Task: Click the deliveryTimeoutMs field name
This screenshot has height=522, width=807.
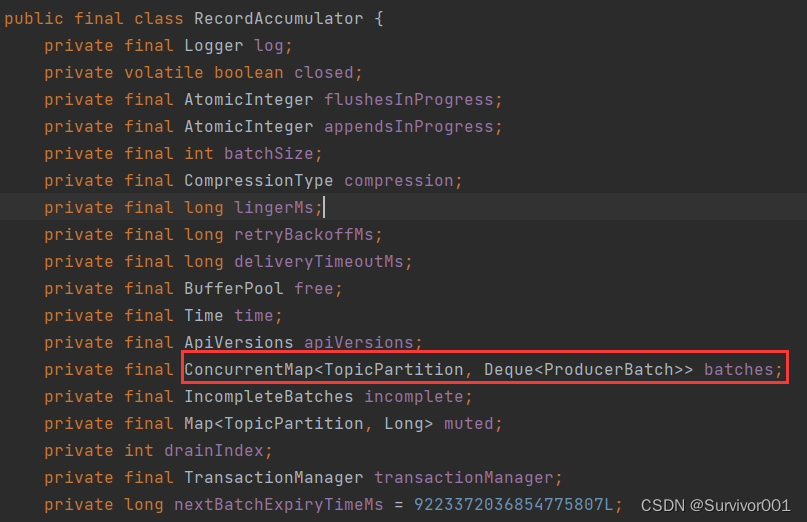Action: pos(323,262)
